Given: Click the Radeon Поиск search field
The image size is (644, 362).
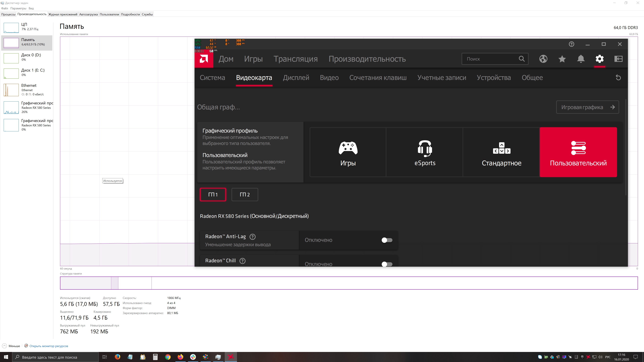Looking at the screenshot, I should (x=490, y=59).
